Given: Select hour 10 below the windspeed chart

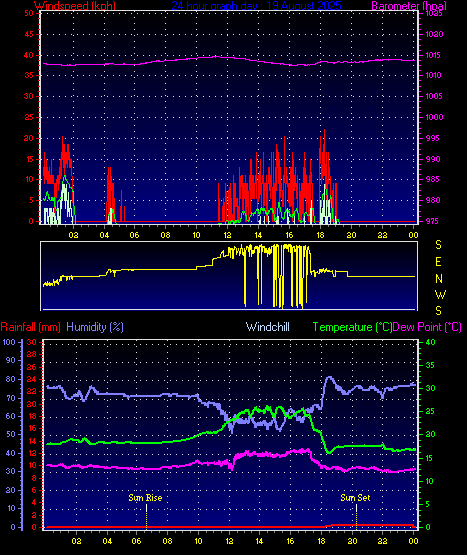Looking at the screenshot, I should pyautogui.click(x=196, y=235).
